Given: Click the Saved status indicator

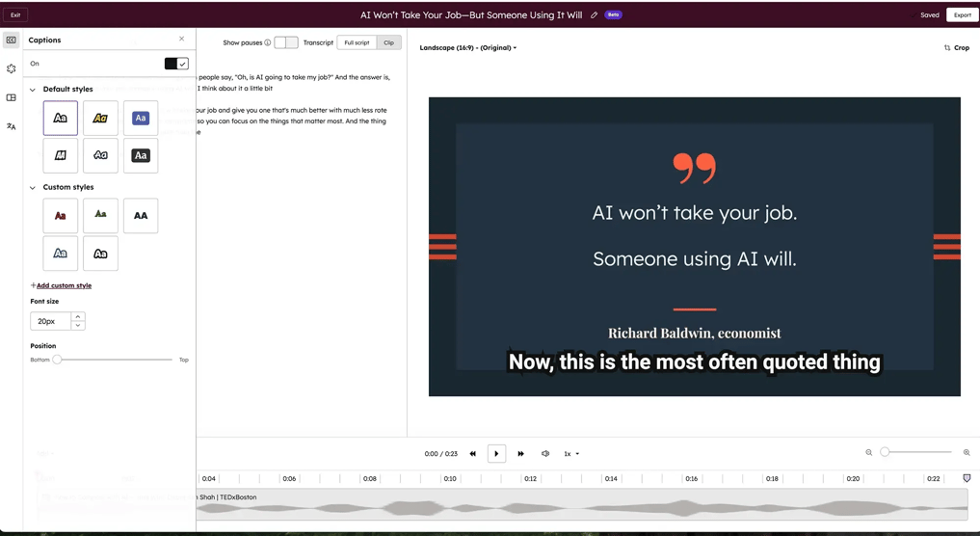Looking at the screenshot, I should tap(926, 15).
